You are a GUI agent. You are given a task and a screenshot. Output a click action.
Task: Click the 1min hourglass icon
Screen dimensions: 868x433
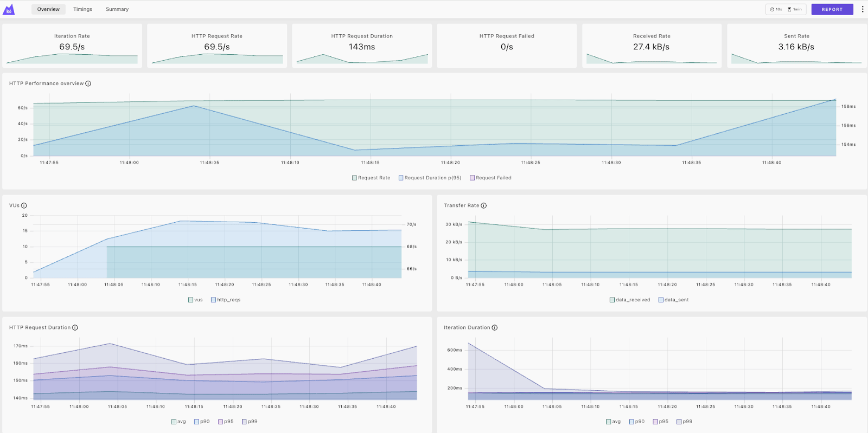point(789,9)
